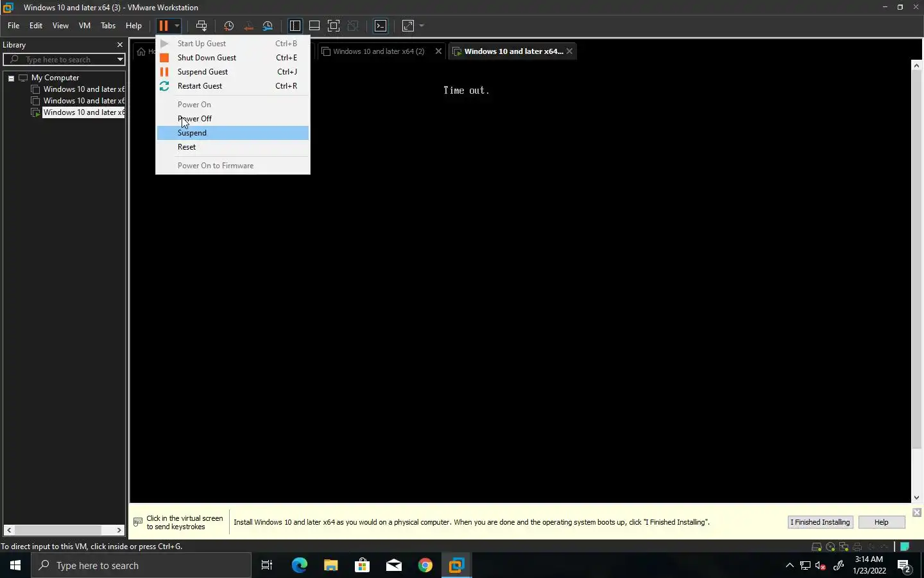This screenshot has height=578, width=924.
Task: Expand the stretch guest dropdown arrow
Action: [x=422, y=26]
